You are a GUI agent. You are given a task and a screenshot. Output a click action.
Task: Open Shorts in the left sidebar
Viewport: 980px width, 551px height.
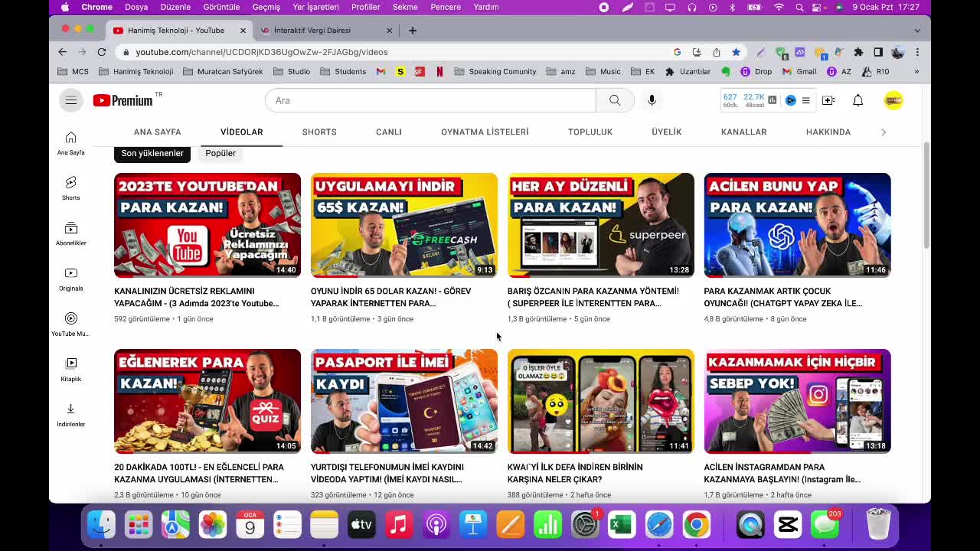[x=70, y=187]
